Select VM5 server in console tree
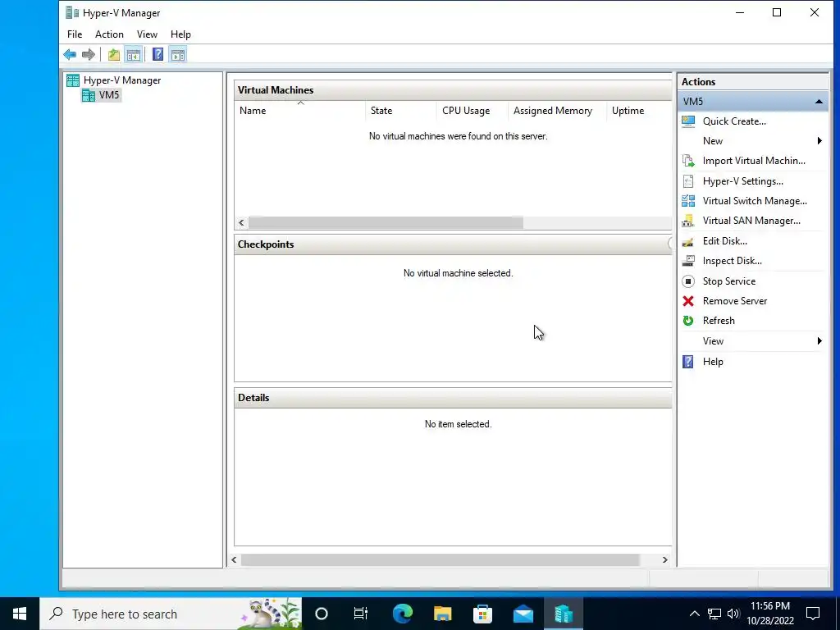This screenshot has height=630, width=840. tap(109, 95)
